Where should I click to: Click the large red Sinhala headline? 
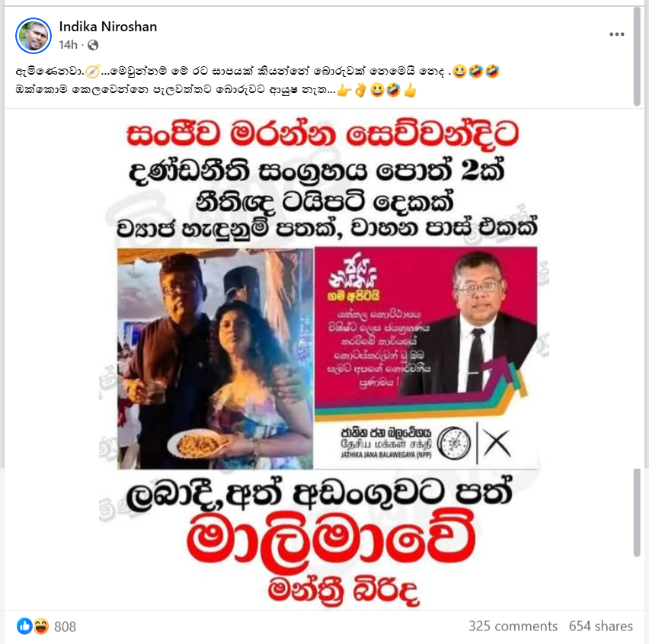pos(323,134)
